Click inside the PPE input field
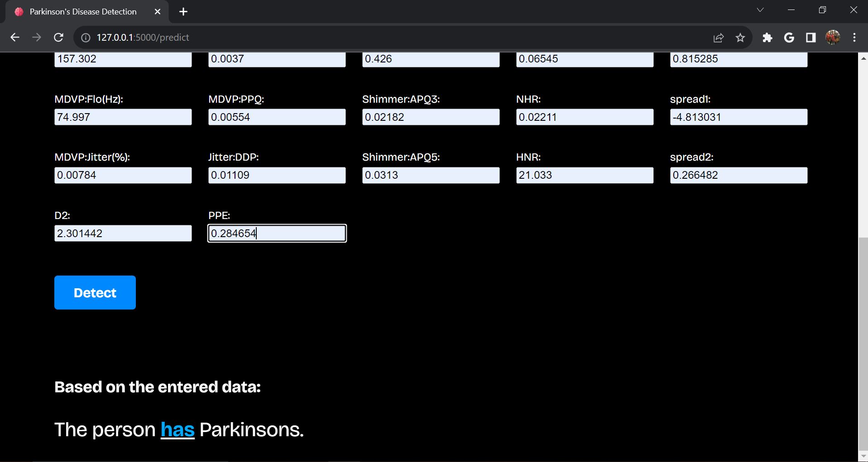Screen dimensions: 868x462 click(x=276, y=233)
